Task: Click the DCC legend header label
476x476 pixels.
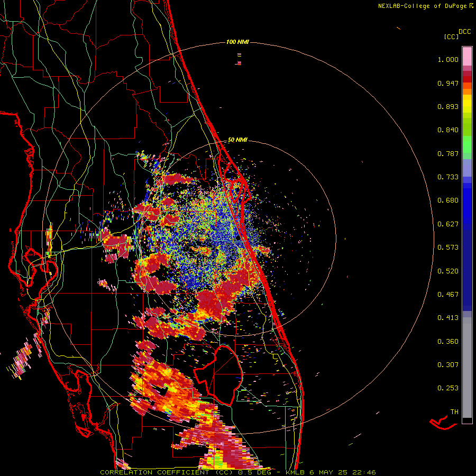Action: 465,32
